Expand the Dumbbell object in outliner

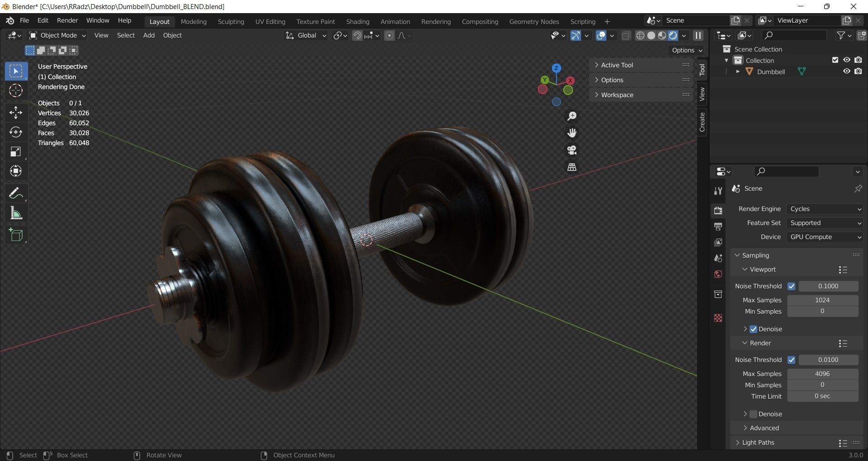pyautogui.click(x=738, y=71)
